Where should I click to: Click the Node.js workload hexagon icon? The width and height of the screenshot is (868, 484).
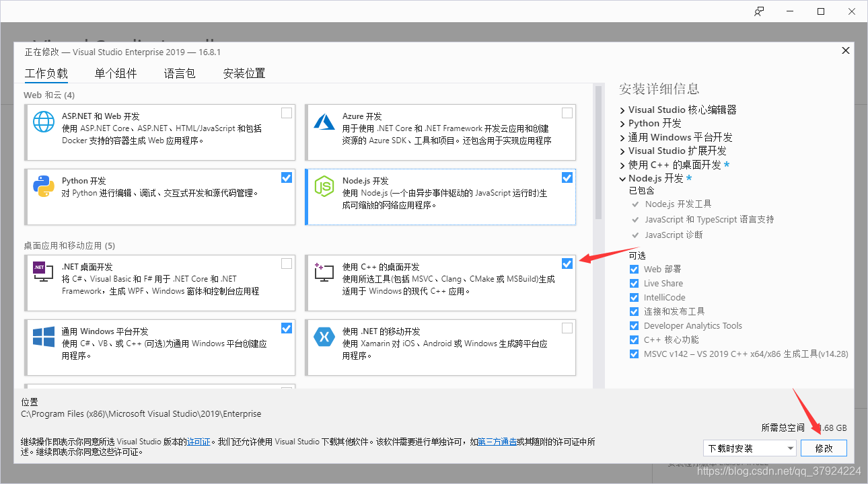[324, 186]
